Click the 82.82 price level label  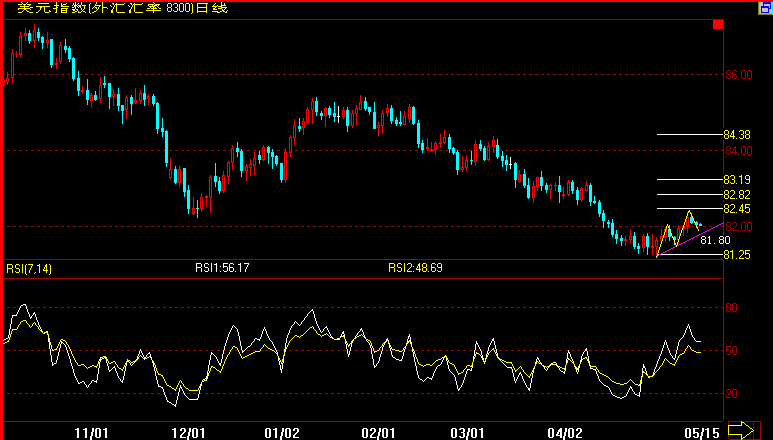click(737, 195)
